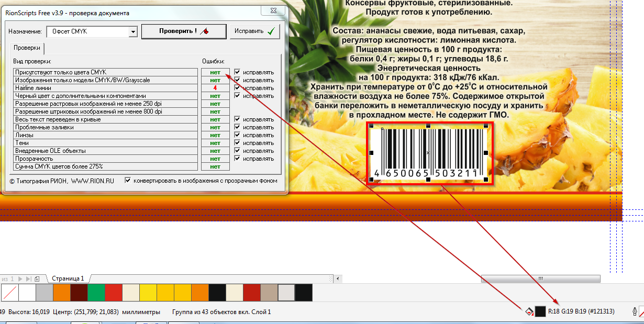The height and width of the screenshot is (324, 644).
Task: Toggle исправлять for Весь текст переведен в кривые
Action: (237, 119)
